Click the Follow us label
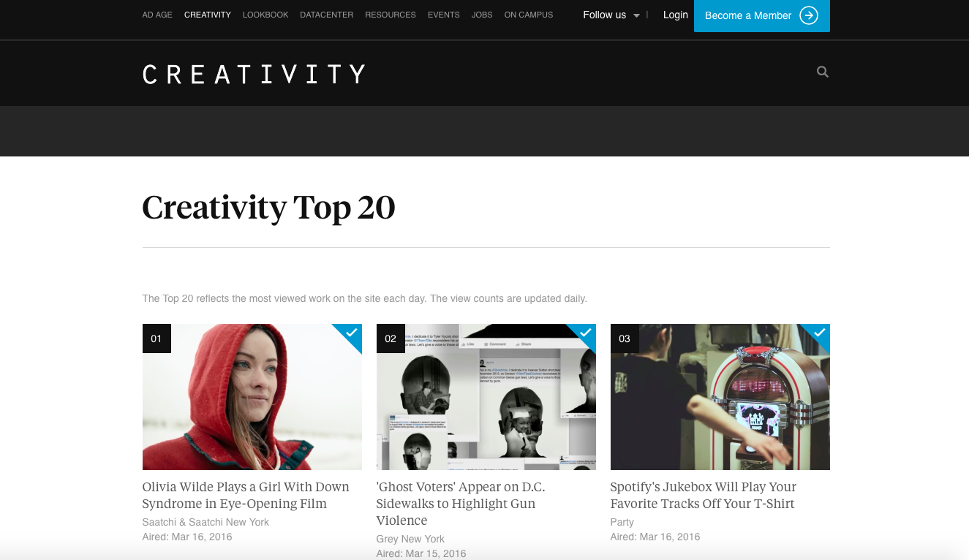Screen dimensions: 969x560 click(x=605, y=15)
